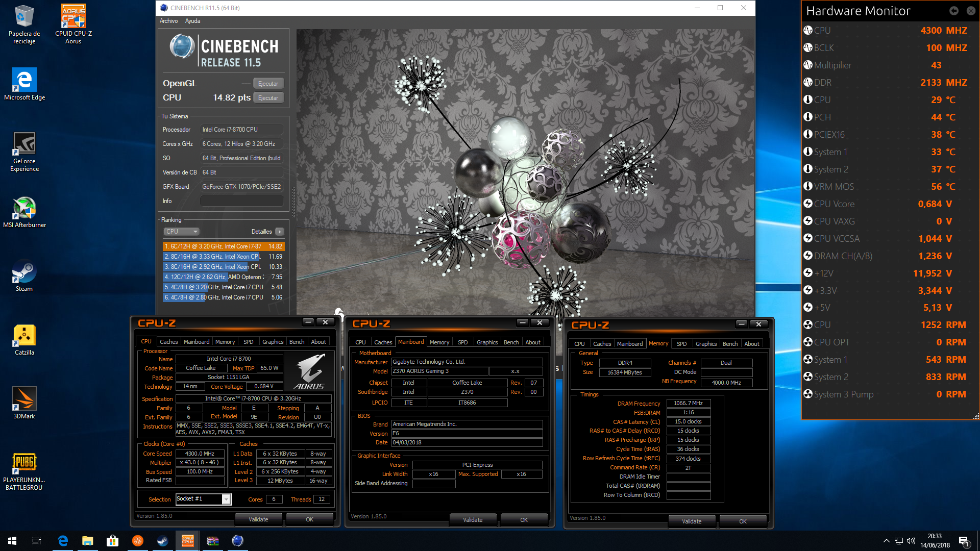Select ranking entry 8C/16H @ 3.33 GHz Xeon
Image resolution: width=980 pixels, height=551 pixels.
click(x=224, y=257)
